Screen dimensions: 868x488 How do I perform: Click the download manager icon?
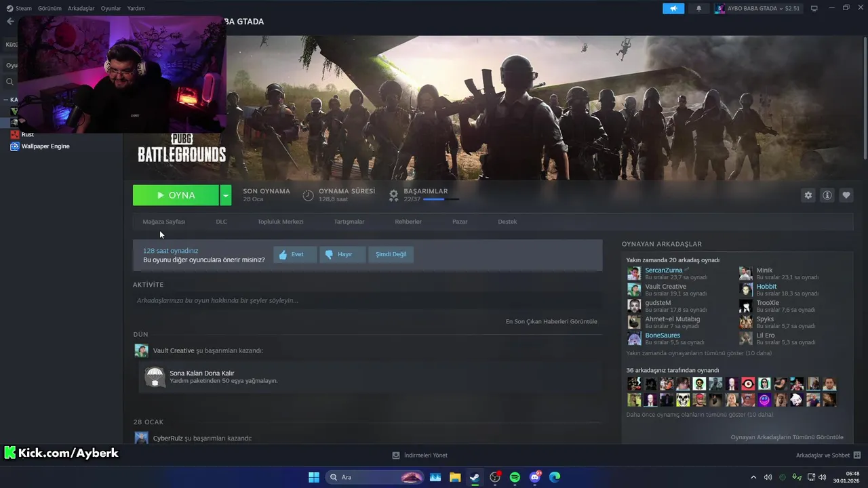pyautogui.click(x=396, y=455)
